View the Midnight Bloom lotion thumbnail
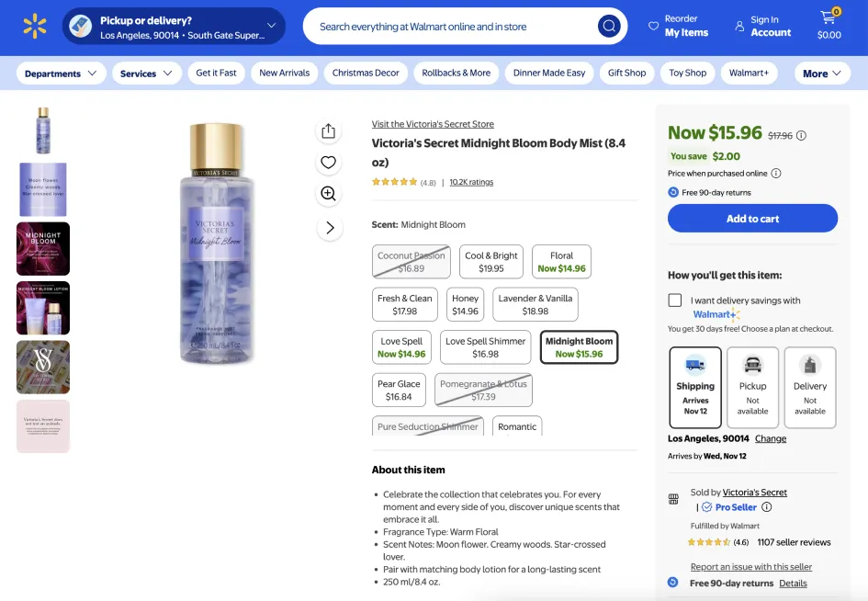Viewport: 868px width, 601px height. point(43,308)
